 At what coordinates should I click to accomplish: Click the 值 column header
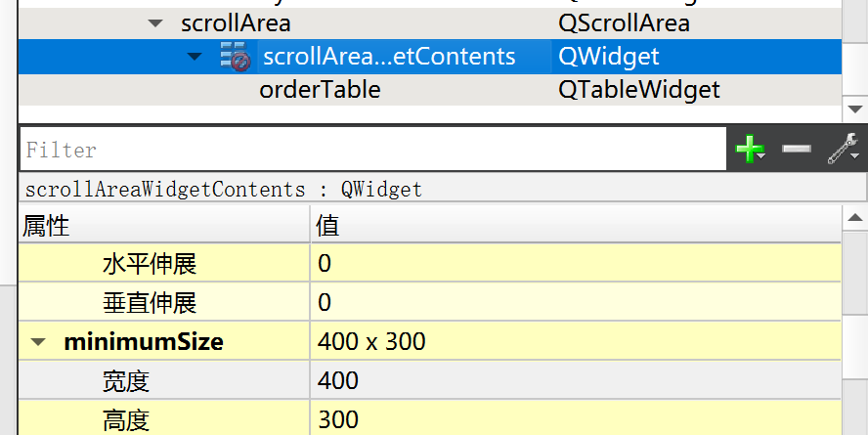point(576,225)
